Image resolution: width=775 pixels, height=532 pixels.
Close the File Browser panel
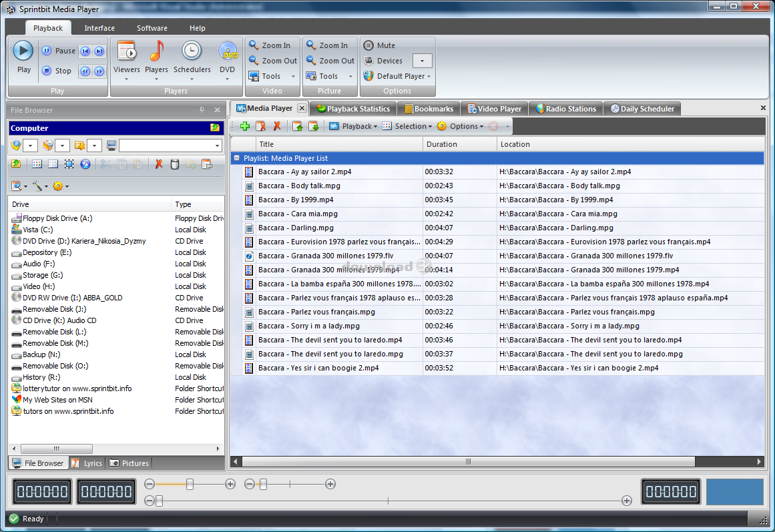[217, 109]
